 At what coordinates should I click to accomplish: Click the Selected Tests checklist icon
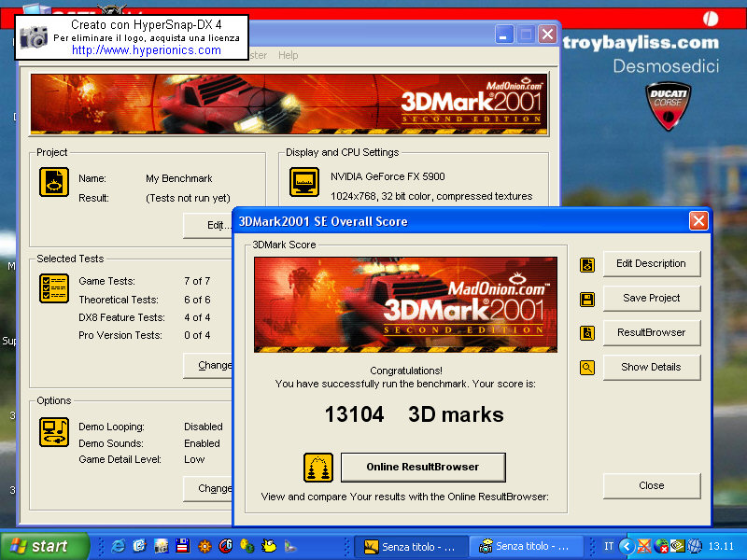[x=54, y=288]
